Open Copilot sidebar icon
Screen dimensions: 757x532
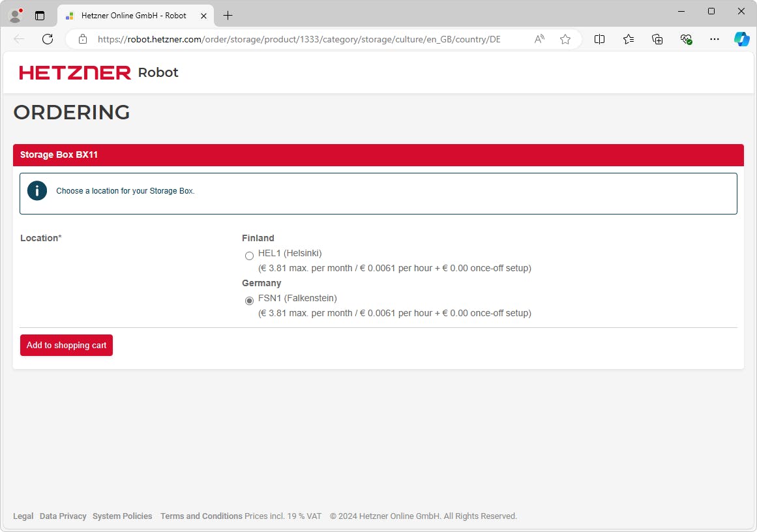(741, 38)
